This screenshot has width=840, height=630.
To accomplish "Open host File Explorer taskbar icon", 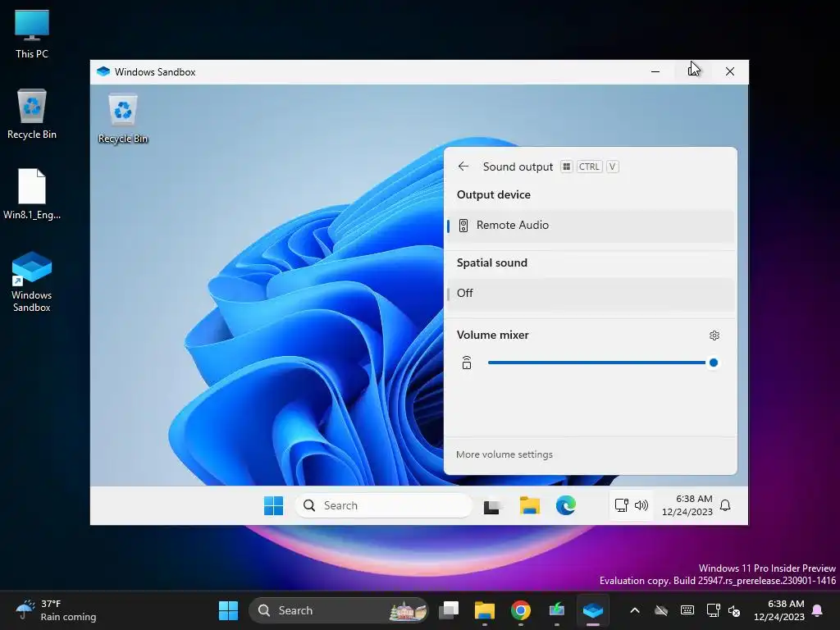I will [x=484, y=610].
